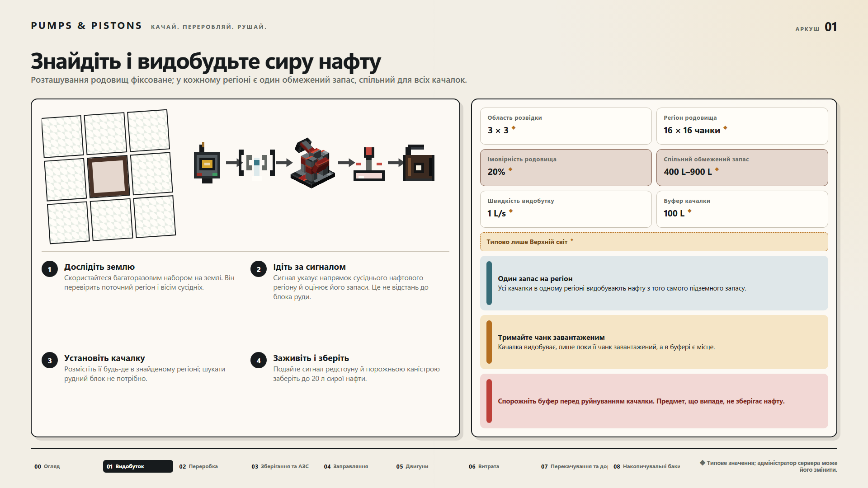Click the Заживіть і зберіть step heading

(311, 358)
